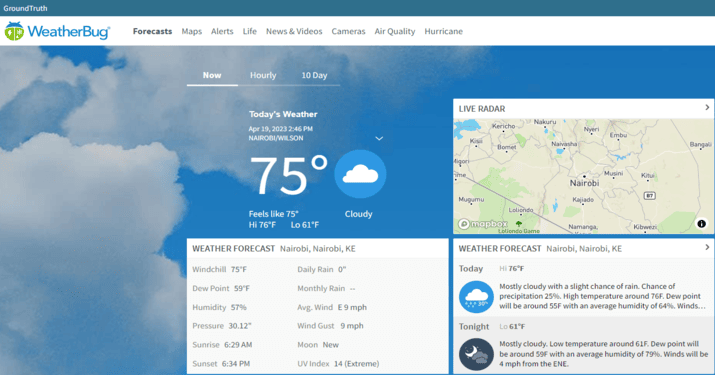Expand Weather Forecast panel with its arrow
This screenshot has width=715, height=375.
(707, 247)
